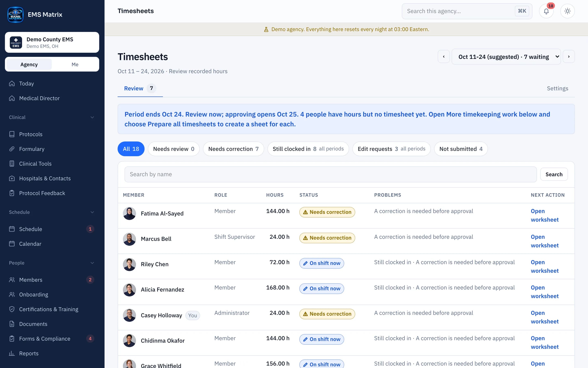Collapse the Clinical sidebar section

(x=52, y=117)
